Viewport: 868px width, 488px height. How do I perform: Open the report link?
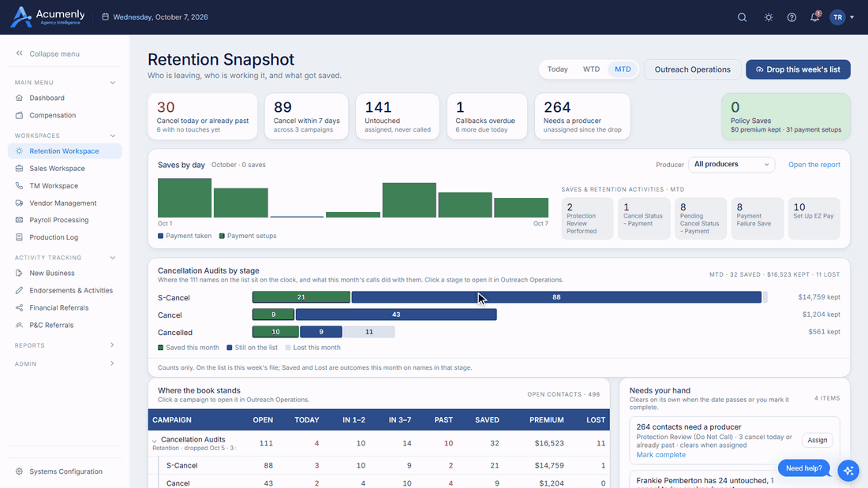(x=814, y=164)
